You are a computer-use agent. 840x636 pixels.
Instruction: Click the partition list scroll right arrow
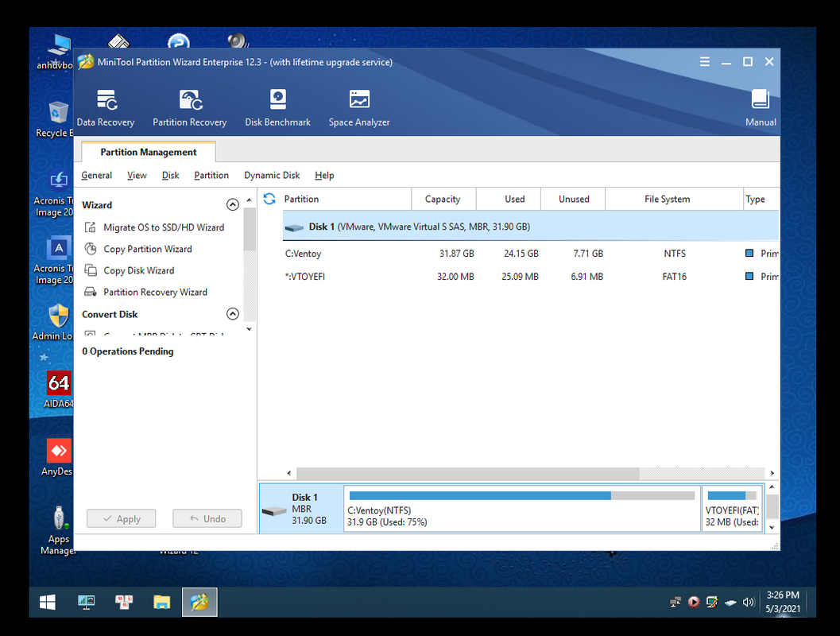772,473
